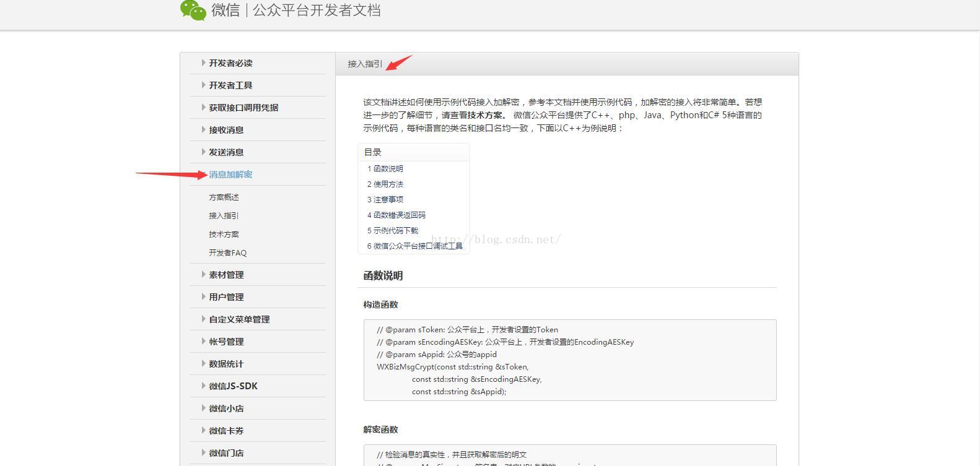
Task: Expand the 开发者必读 section arrow
Action: 203,63
